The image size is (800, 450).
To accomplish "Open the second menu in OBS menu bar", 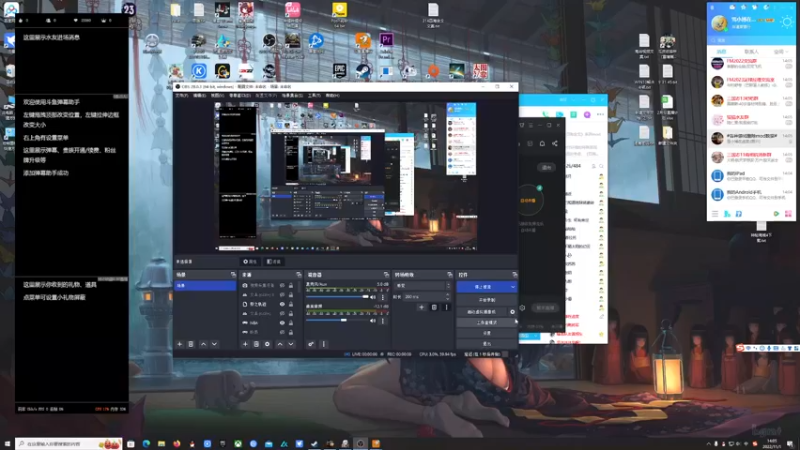I will [x=199, y=95].
